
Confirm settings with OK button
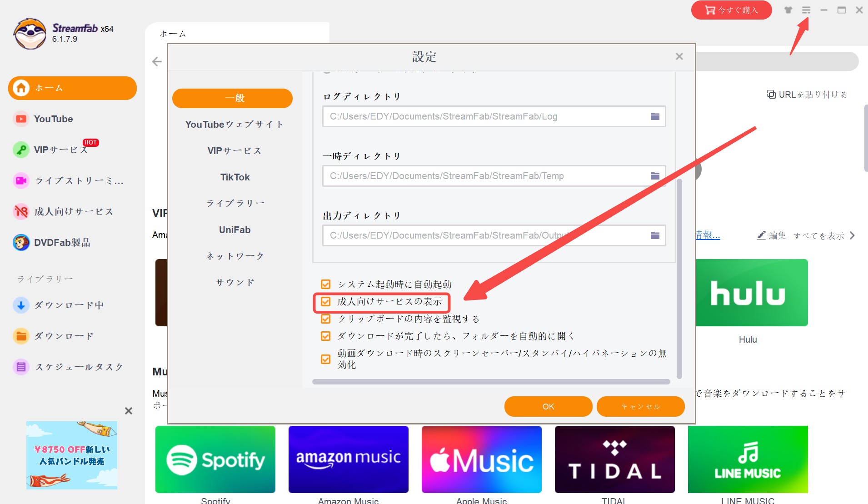click(x=549, y=406)
